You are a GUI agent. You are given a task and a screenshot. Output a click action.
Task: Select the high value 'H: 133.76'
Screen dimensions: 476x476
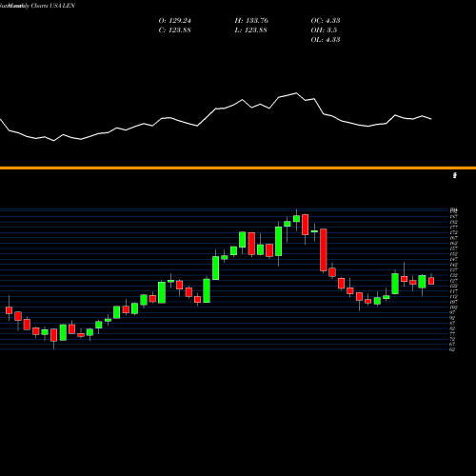click(251, 21)
